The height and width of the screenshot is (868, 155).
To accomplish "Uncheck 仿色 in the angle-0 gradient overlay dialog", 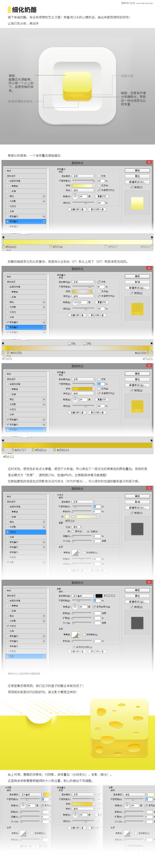I will pos(99,282).
